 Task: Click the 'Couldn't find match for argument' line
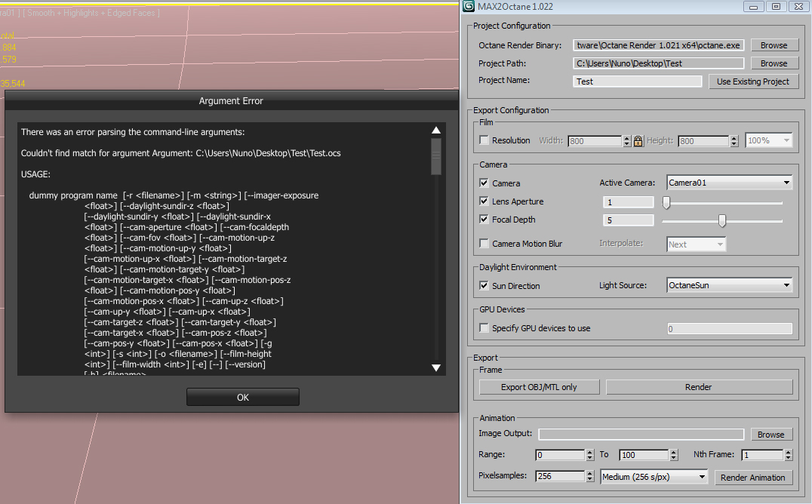coord(180,153)
